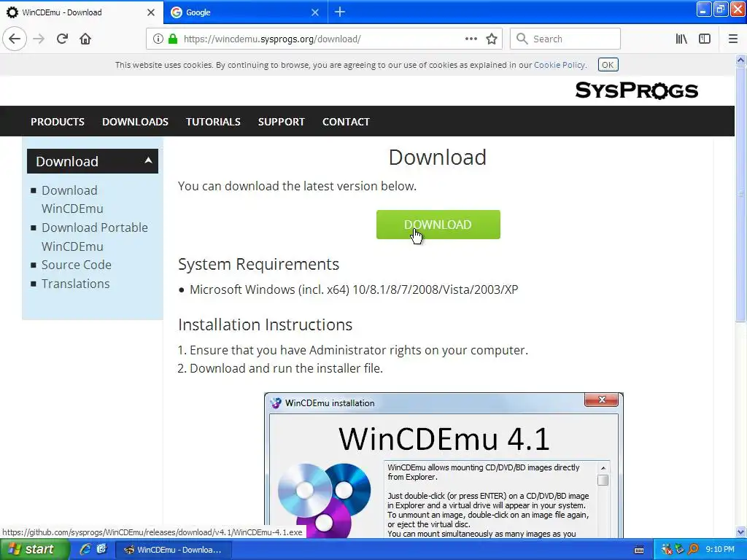Click the System Requirements heading
Viewport: 747px width, 560px height.
(258, 264)
